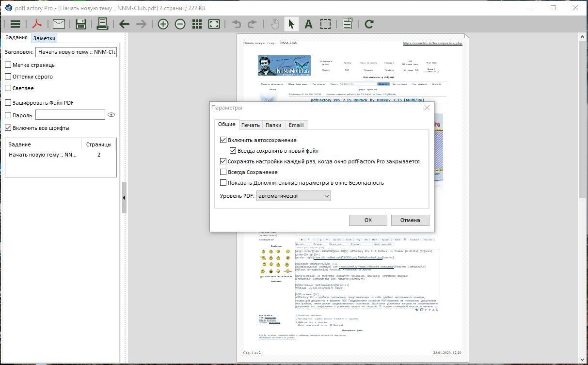588x365 pixels.
Task: Zoom in with the plus circle icon
Action: tap(163, 24)
